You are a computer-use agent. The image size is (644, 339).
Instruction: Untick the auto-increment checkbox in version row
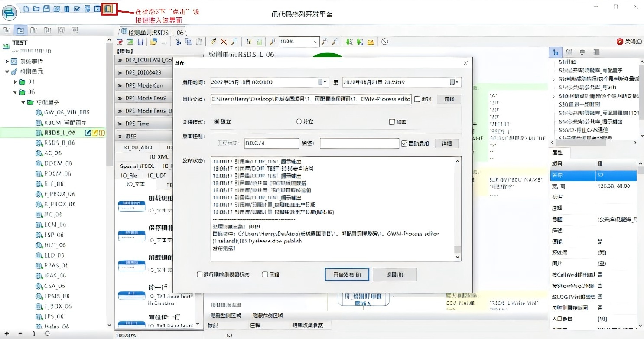pos(404,143)
